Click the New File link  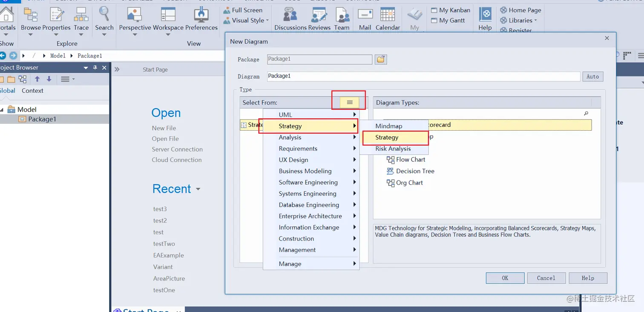coord(164,128)
